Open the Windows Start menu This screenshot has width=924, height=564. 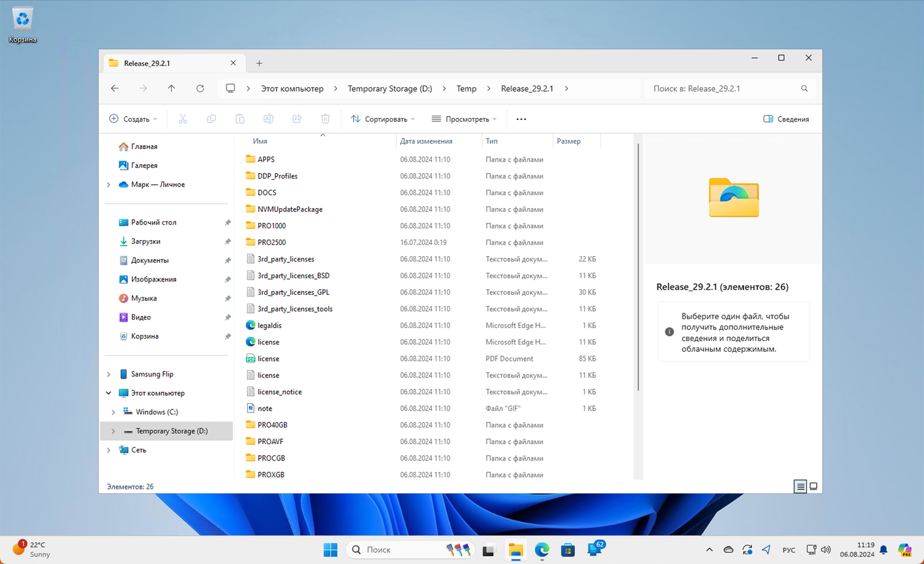coord(330,550)
